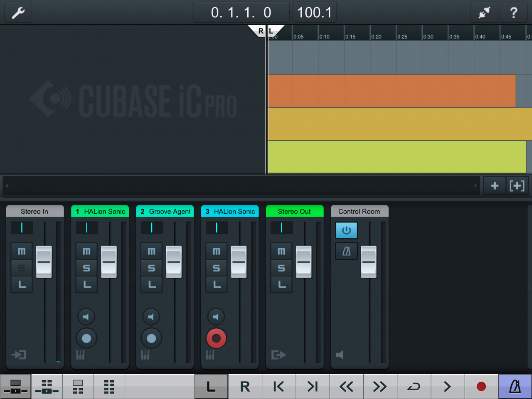Toggle Listen on the Stereo Out channel
This screenshot has width=532, height=399.
tap(281, 285)
